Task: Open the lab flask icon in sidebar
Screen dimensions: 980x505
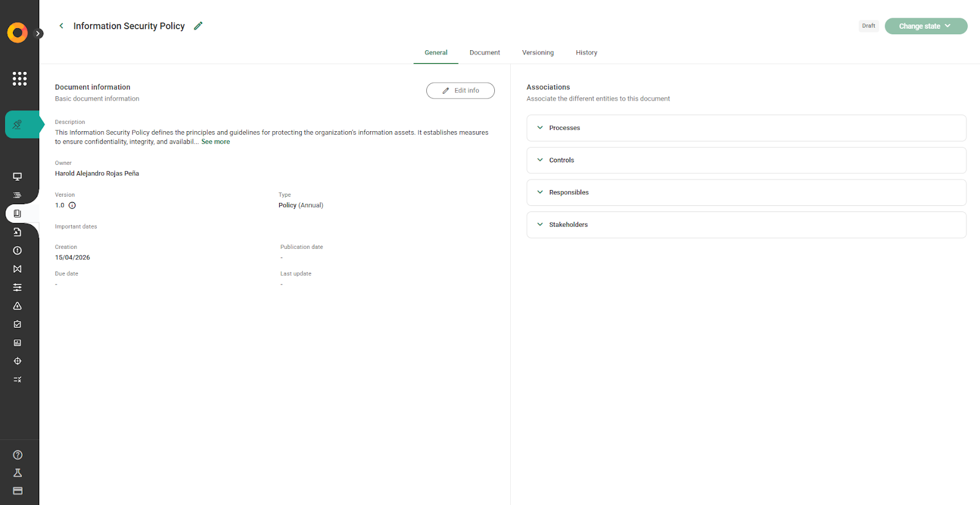Action: click(x=18, y=473)
